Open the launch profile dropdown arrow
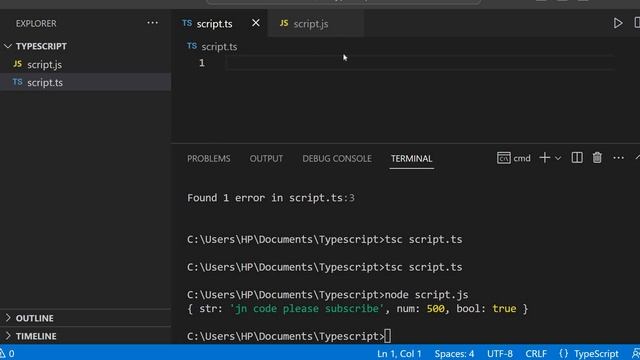Screen dimensions: 640x360 coord(558,158)
